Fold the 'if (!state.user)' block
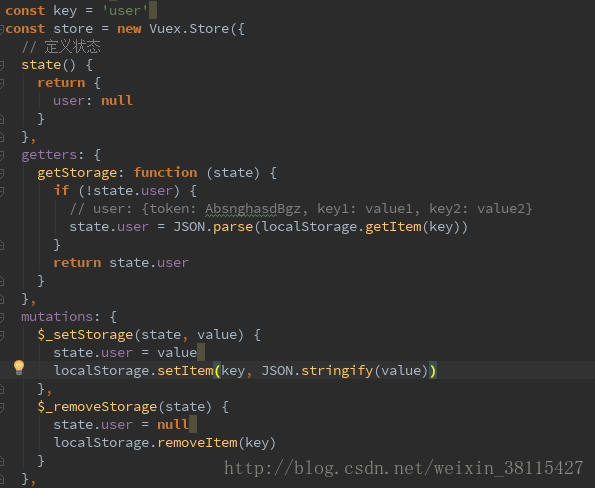595x488 pixels. pyautogui.click(x=2, y=191)
